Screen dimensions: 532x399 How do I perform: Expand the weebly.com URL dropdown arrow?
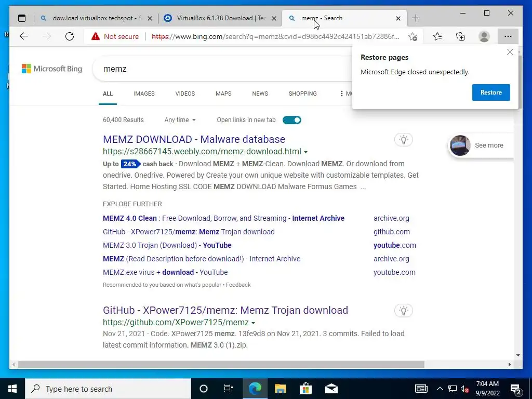[x=305, y=152]
